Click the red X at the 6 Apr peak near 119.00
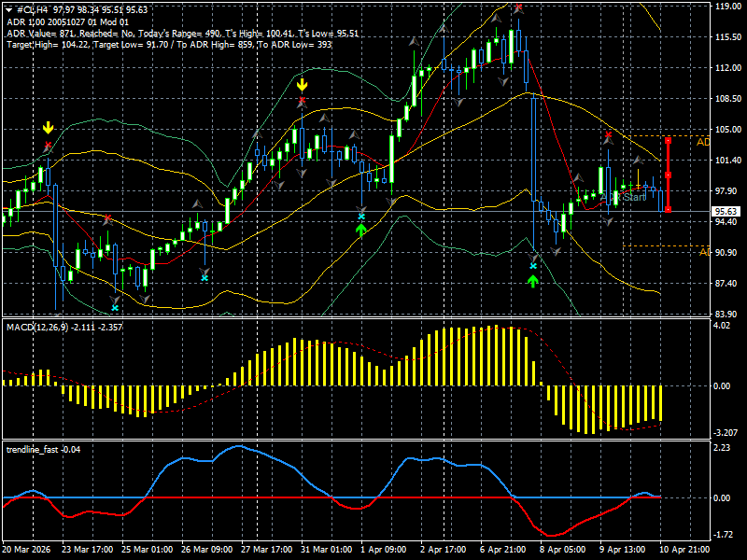 click(x=519, y=7)
